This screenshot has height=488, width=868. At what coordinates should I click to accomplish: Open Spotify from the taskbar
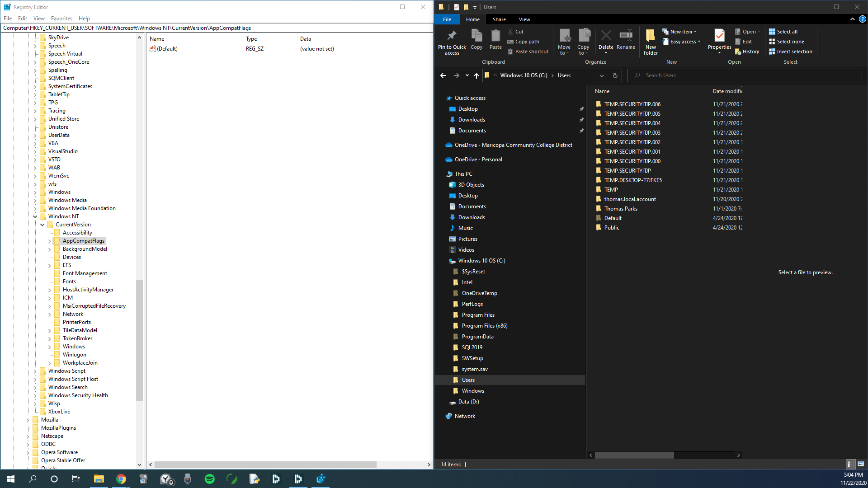click(210, 479)
